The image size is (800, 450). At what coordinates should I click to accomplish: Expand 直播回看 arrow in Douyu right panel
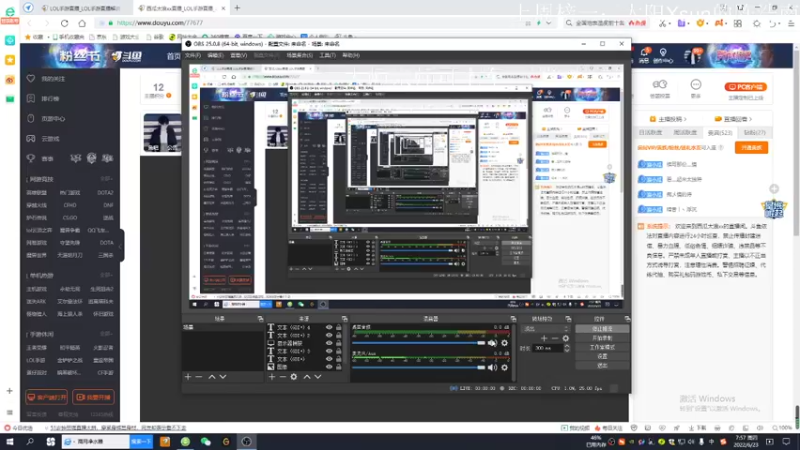751,119
